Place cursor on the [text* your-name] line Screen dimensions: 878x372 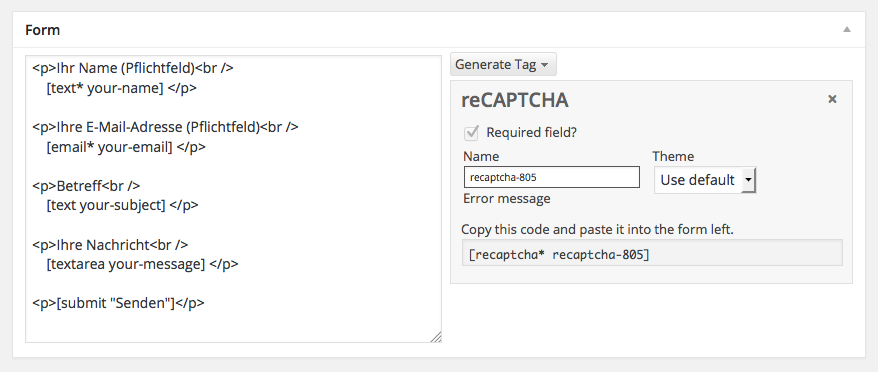tap(122, 88)
